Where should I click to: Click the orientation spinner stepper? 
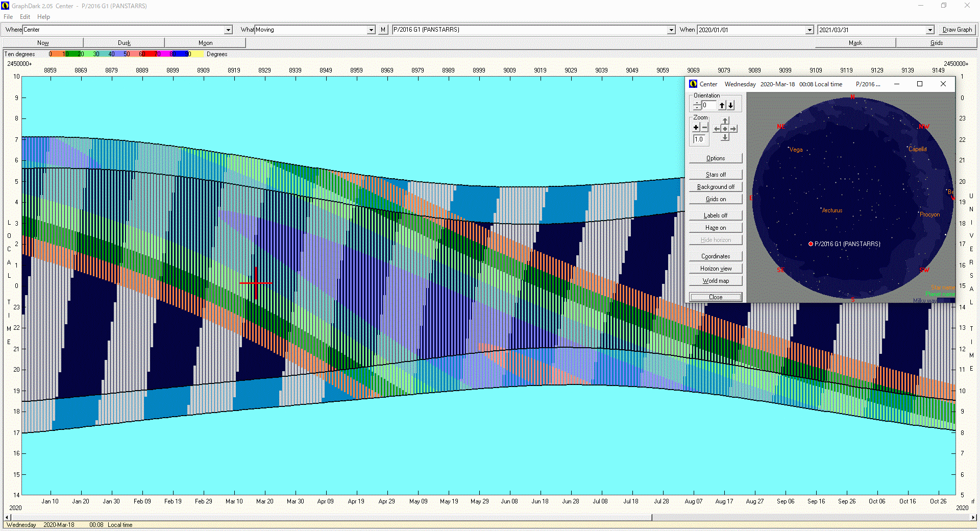click(697, 105)
